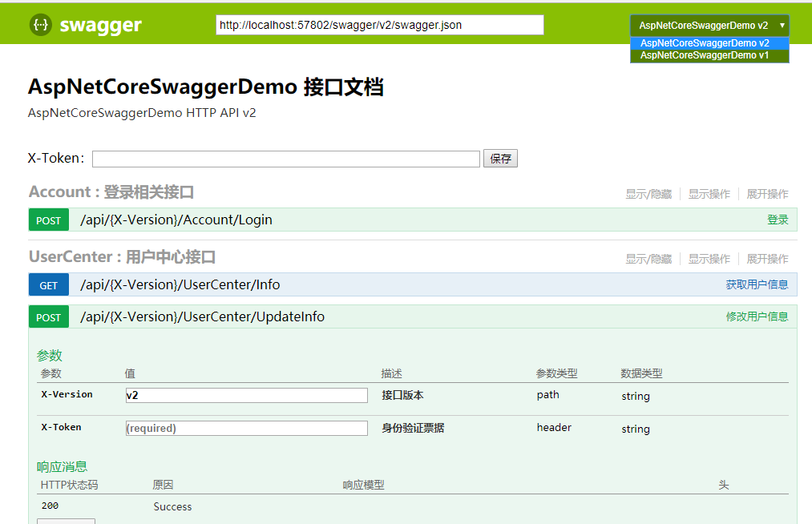Toggle 显示/隐藏 for Account section
The width and height of the screenshot is (812, 524).
(648, 194)
